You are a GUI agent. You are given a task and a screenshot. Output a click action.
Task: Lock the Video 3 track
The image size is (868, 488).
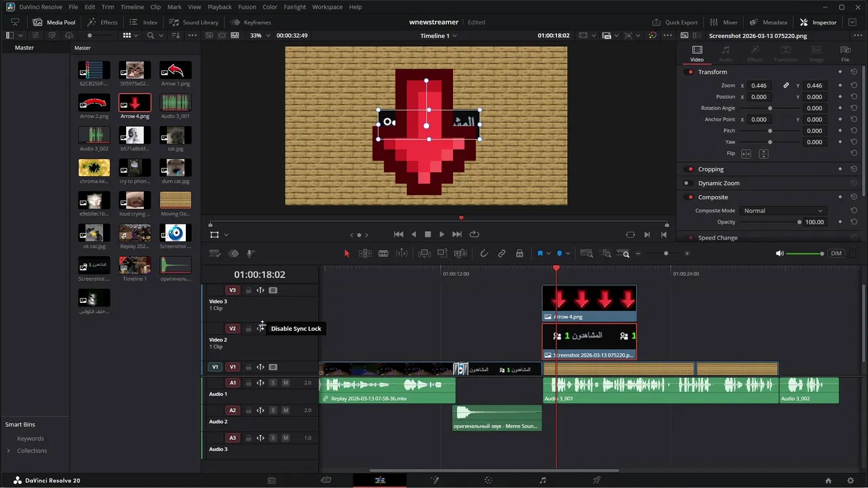click(248, 290)
